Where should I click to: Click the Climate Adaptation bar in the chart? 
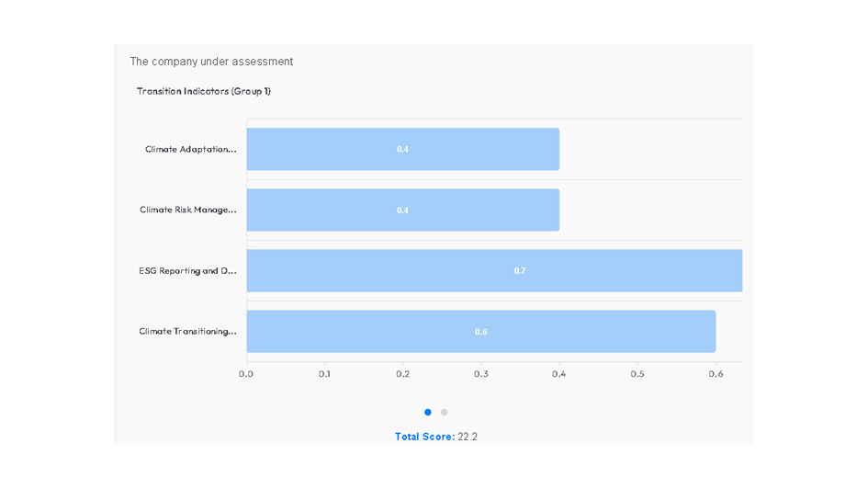tap(402, 149)
